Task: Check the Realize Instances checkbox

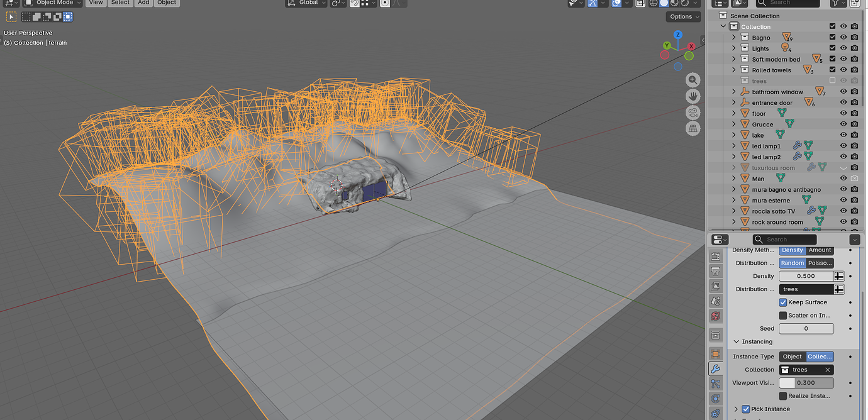Action: (x=783, y=396)
